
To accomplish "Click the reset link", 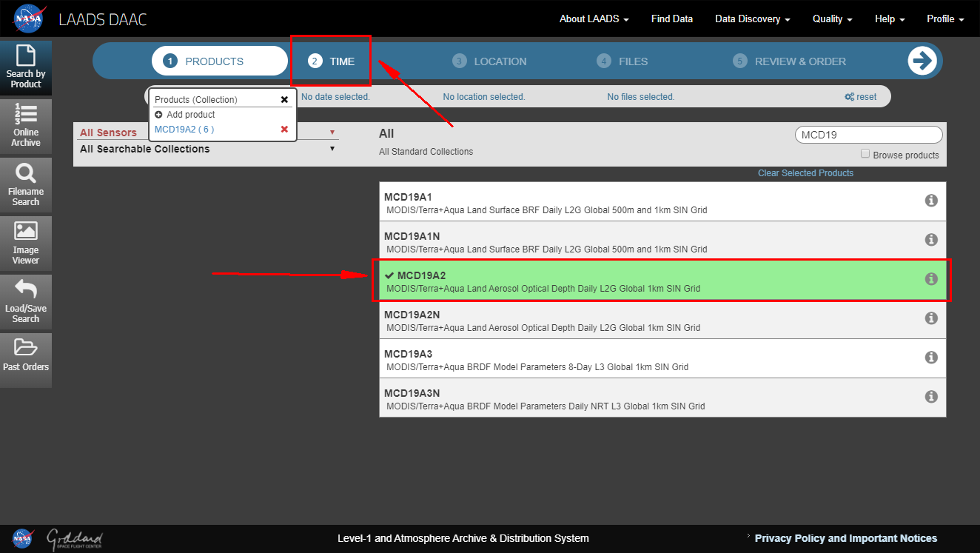I will pos(861,97).
